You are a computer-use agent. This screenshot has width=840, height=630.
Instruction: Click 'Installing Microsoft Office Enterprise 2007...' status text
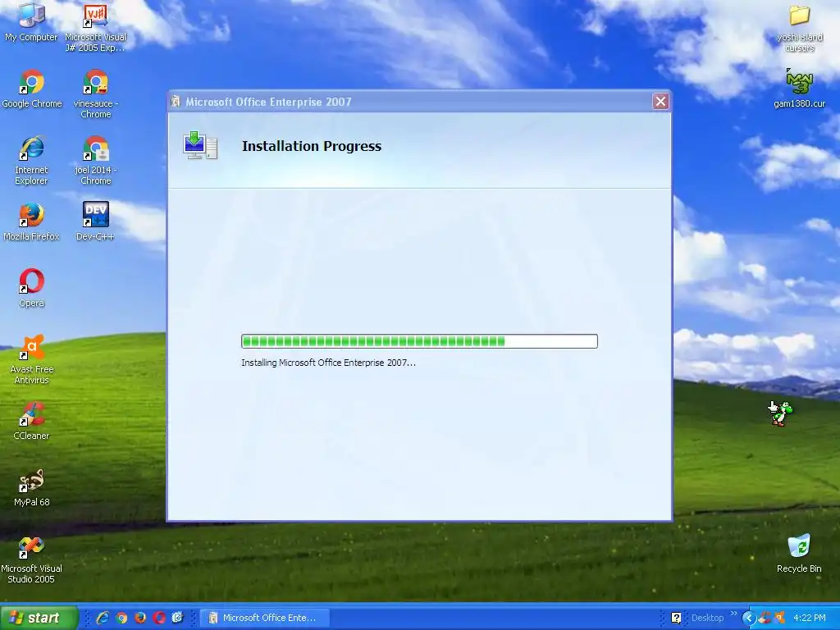pos(328,363)
